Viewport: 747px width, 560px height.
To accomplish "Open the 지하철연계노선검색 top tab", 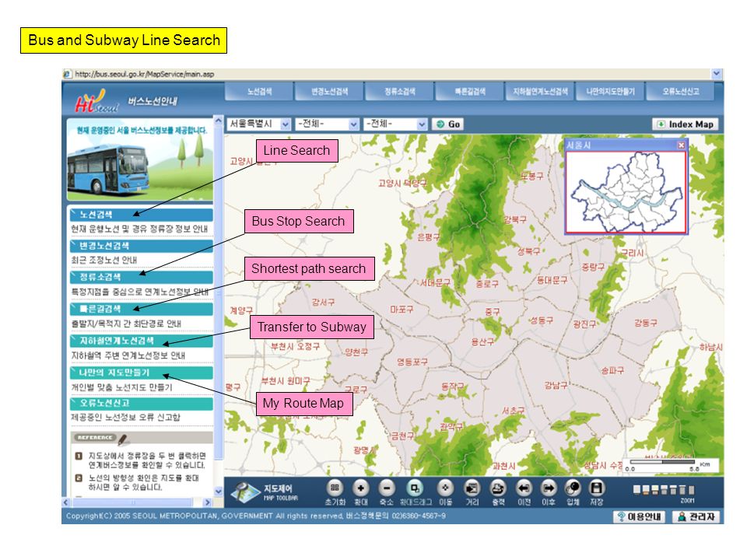I will tap(540, 92).
